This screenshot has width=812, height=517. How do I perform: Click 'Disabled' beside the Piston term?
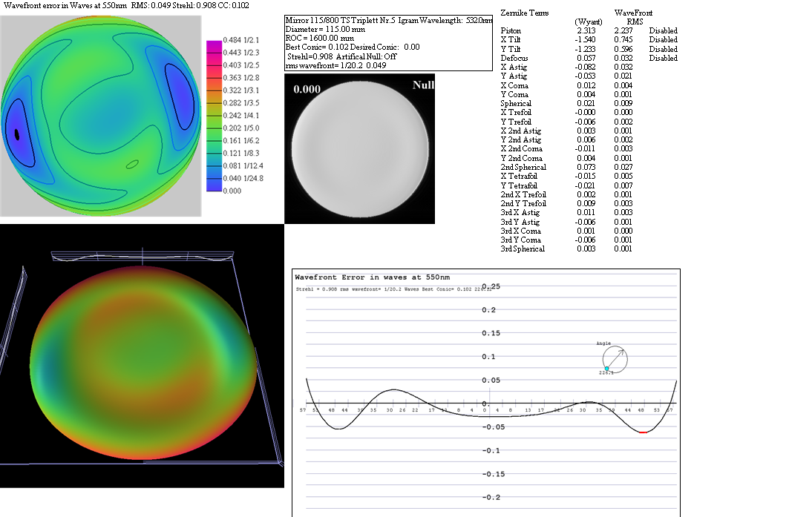[663, 31]
